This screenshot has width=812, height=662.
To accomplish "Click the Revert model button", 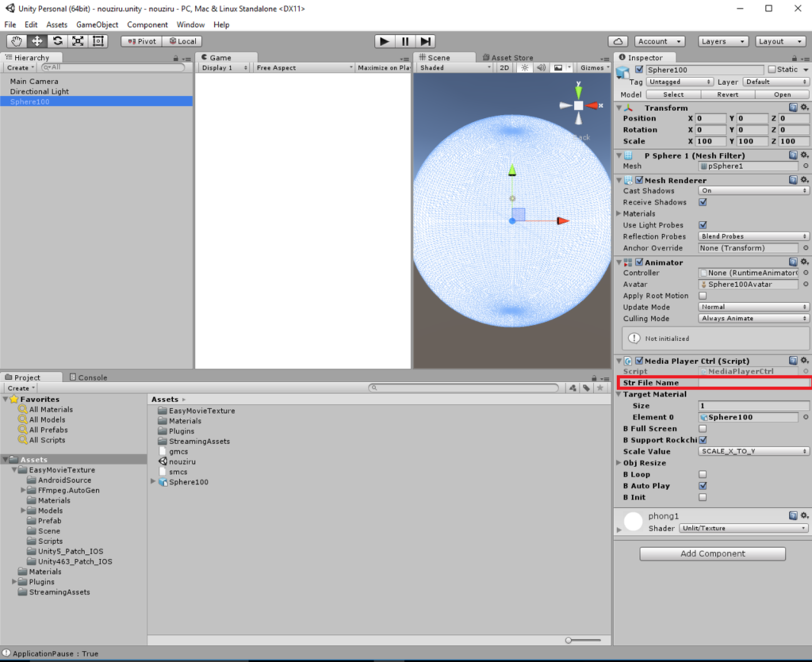I will click(727, 95).
